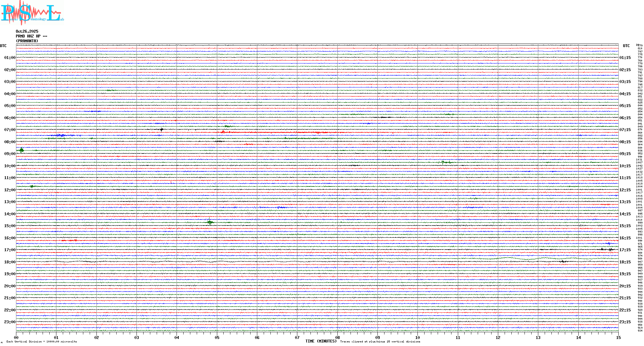Click minute marker 10 on bottom axis
The width and height of the screenshot is (644, 346).
(417, 337)
